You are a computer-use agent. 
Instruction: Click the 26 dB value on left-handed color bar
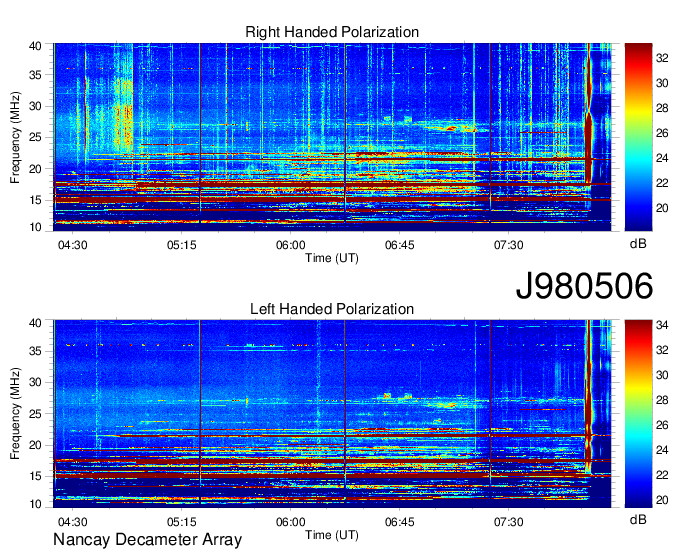pos(662,425)
